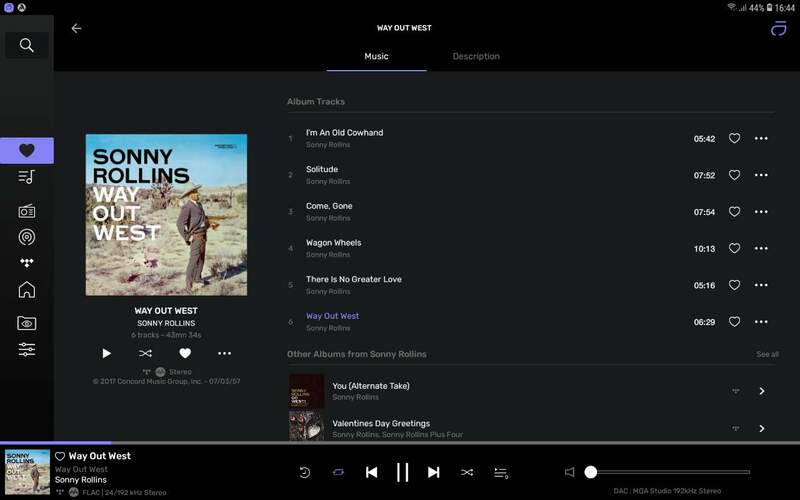Open album options three-dot menu under cover
Viewport: 800px width, 500px height.
click(224, 353)
